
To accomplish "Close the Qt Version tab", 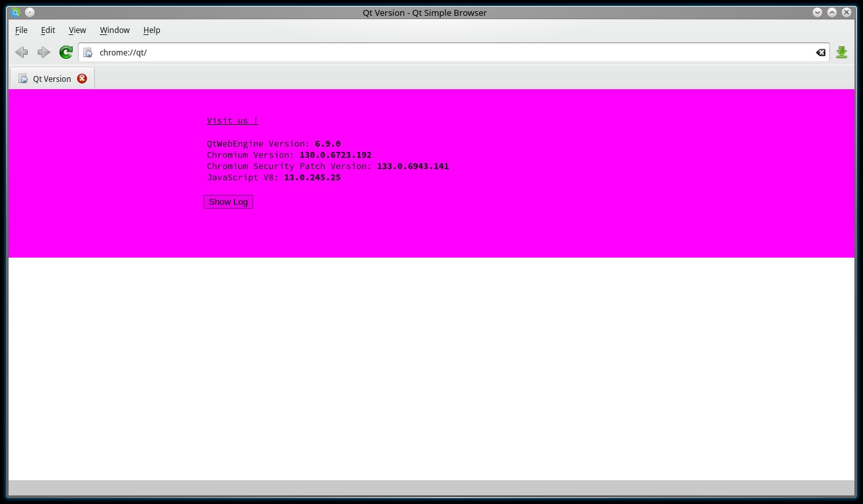I will [82, 79].
